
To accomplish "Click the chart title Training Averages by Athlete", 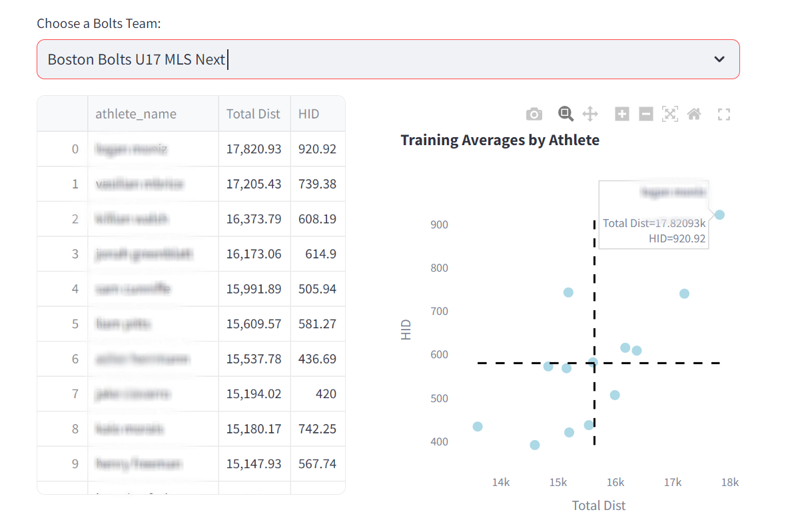I will coord(500,140).
